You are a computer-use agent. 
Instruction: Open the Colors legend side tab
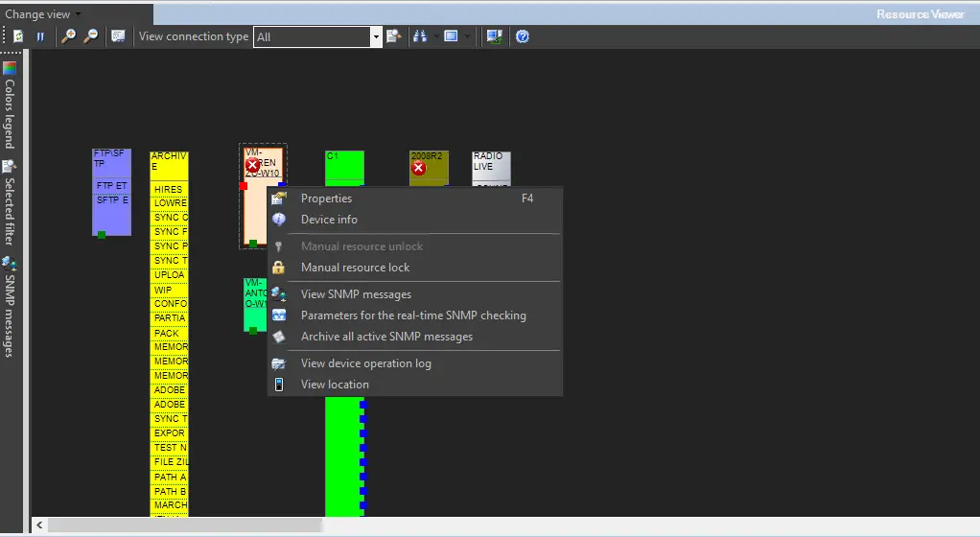10,105
